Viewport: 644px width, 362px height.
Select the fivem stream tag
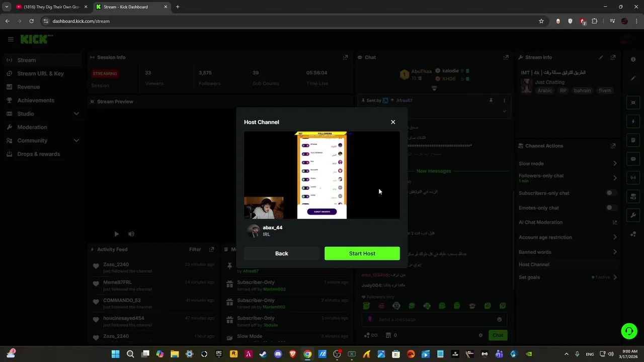[x=605, y=90]
